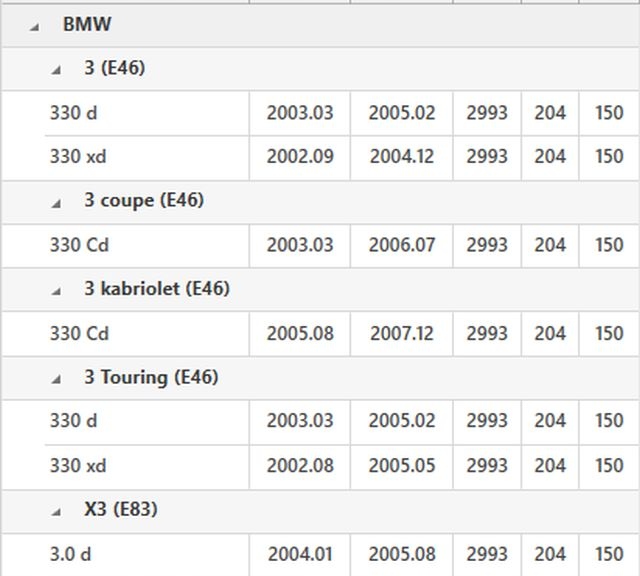Image resolution: width=640 pixels, height=576 pixels.
Task: Collapse the 3 coupe (E46) group arrow
Action: 57,202
